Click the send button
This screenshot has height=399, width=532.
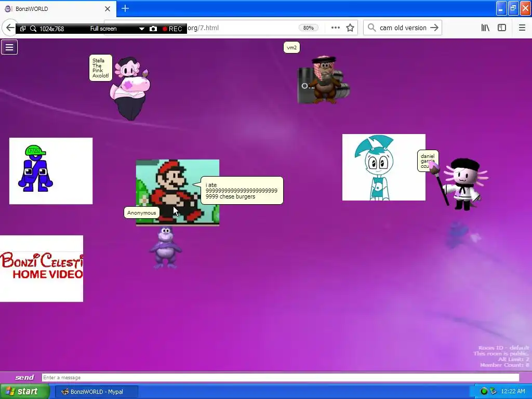[24, 377]
